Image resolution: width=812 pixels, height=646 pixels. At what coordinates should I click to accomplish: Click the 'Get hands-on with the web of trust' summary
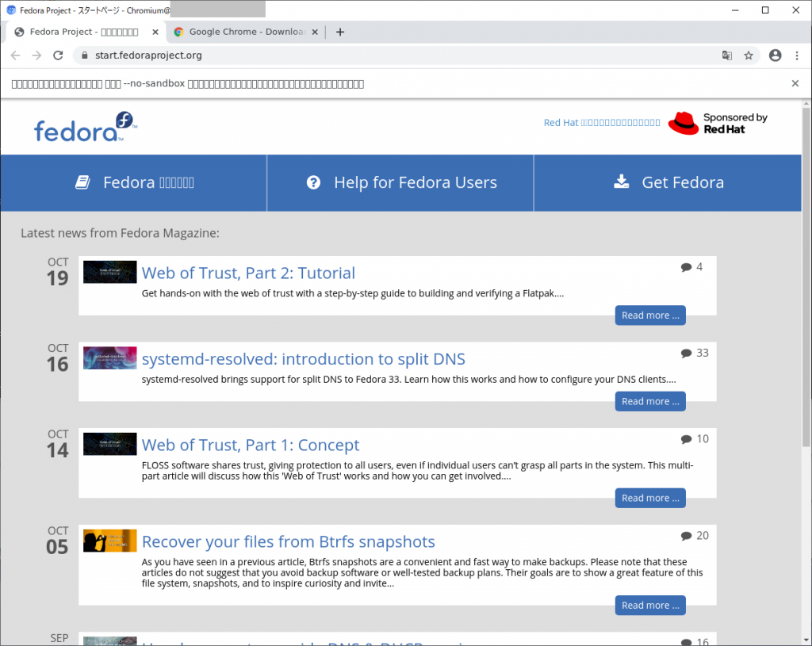353,293
